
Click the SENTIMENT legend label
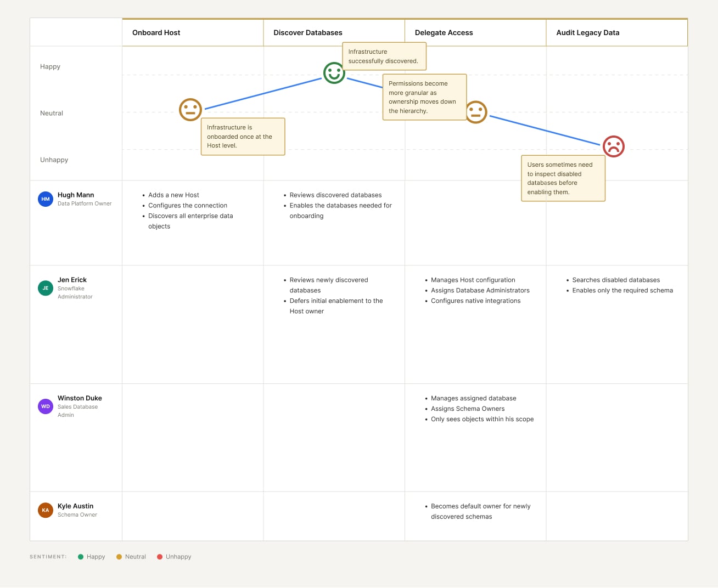[48, 557]
